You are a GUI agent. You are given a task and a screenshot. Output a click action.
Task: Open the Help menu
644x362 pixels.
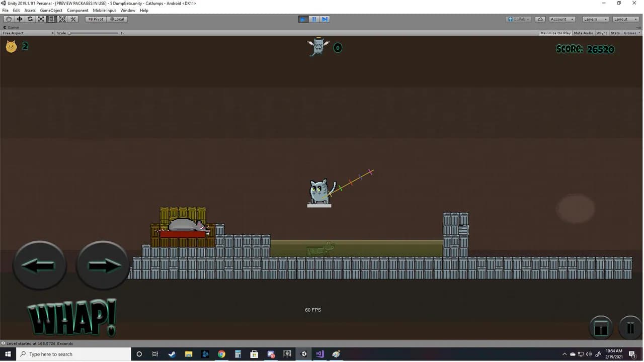tap(144, 11)
